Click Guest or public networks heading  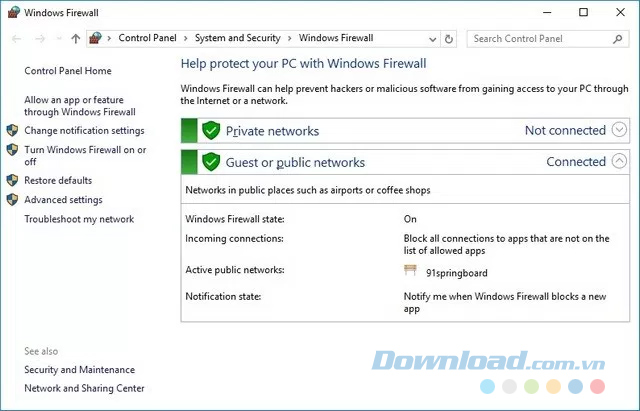pos(295,162)
